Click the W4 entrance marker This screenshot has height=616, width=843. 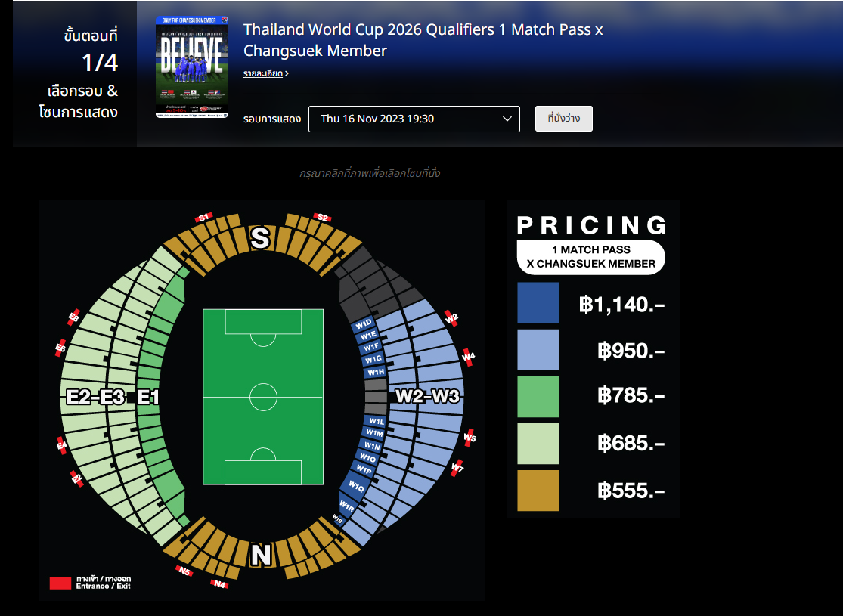(468, 357)
